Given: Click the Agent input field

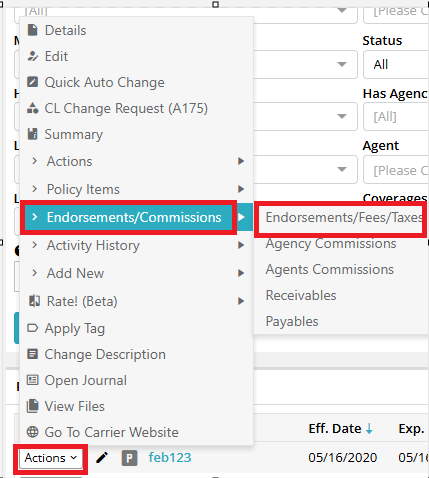Looking at the screenshot, I should coord(396,170).
